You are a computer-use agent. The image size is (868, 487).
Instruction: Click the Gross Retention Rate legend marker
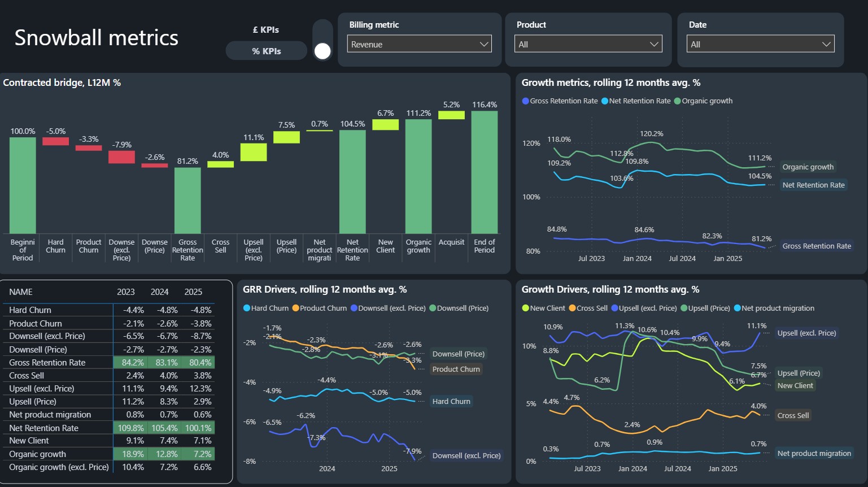(526, 101)
